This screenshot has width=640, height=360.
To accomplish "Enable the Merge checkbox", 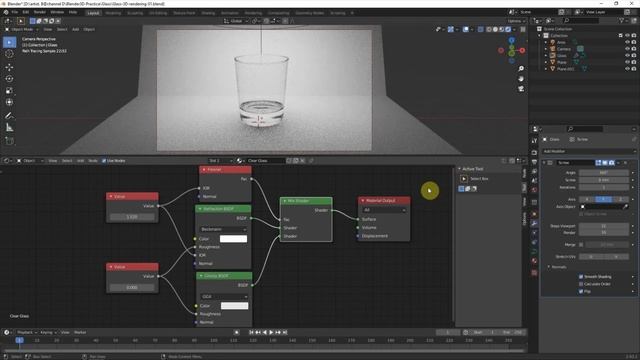I will [x=581, y=244].
